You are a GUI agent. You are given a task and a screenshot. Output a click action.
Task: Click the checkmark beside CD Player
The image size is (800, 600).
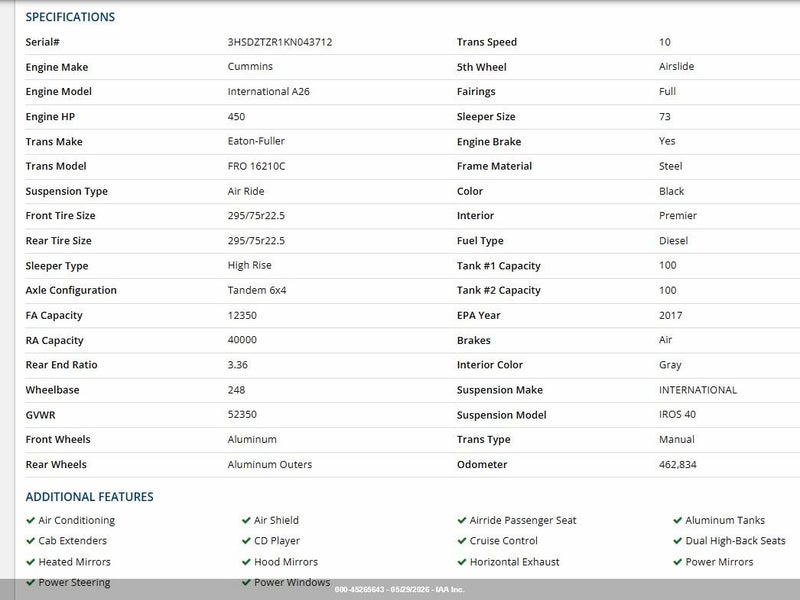[x=246, y=541]
